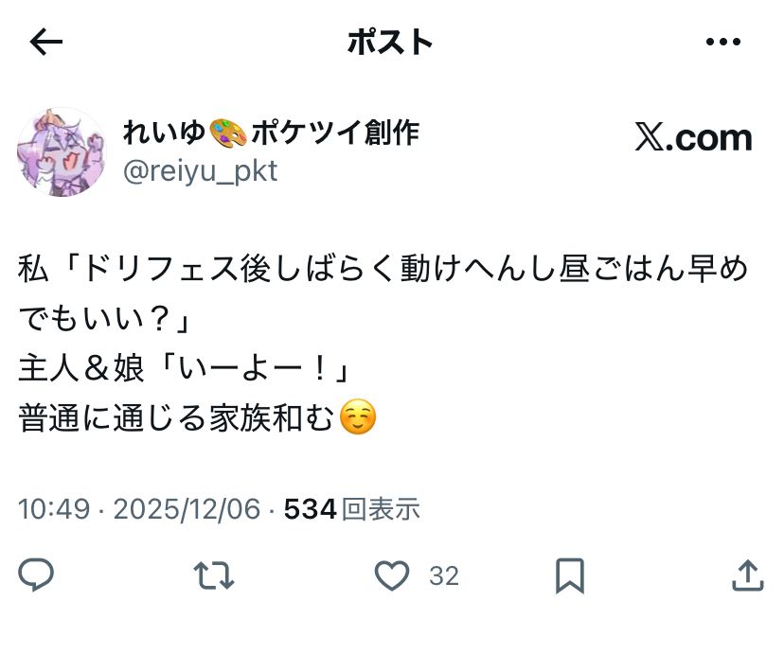The image size is (784, 672).
Task: Open the れいゆ profile avatar
Action: [62, 151]
